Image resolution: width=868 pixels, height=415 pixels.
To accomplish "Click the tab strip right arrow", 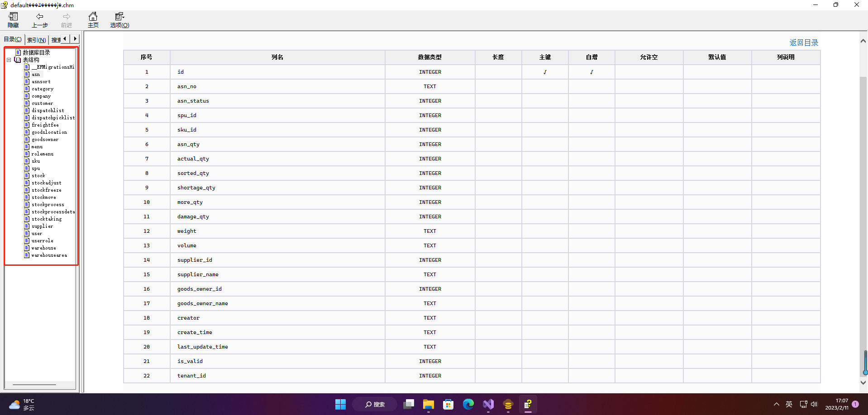I will pos(75,39).
